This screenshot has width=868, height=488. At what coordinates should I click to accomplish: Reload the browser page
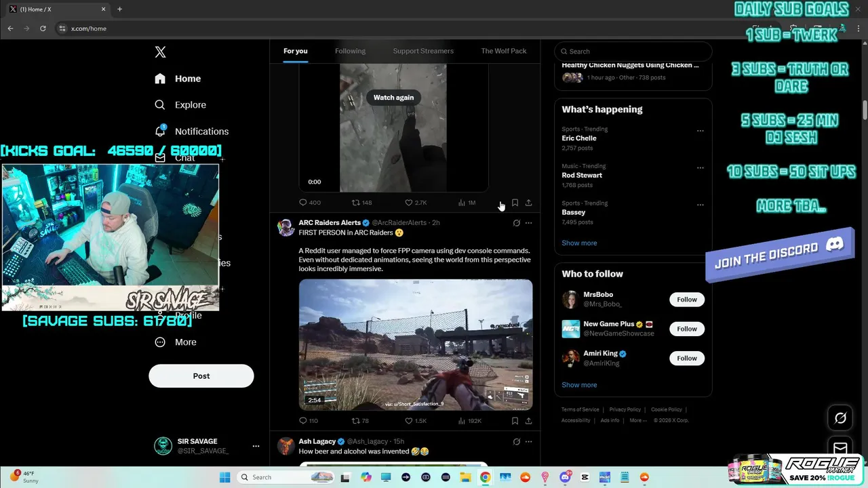point(43,28)
